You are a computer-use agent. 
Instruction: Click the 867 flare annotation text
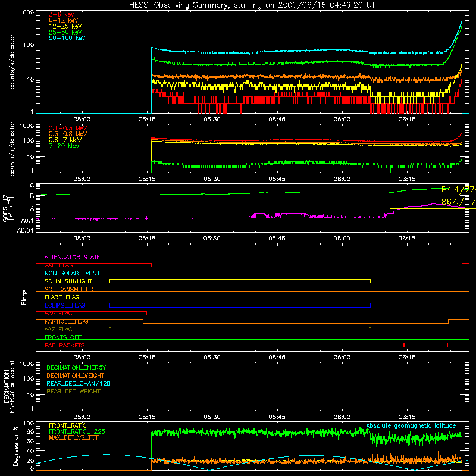[x=458, y=202]
